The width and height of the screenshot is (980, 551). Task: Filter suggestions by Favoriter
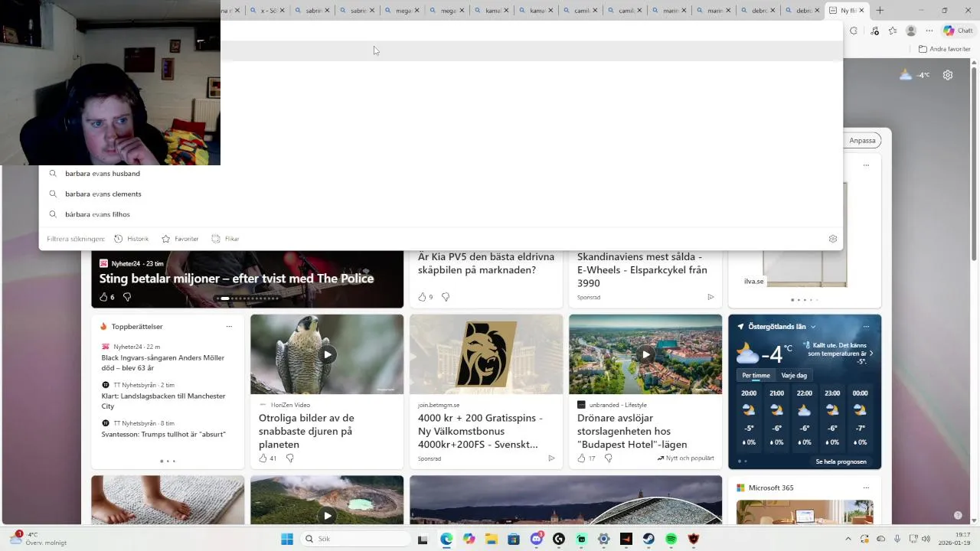[180, 239]
